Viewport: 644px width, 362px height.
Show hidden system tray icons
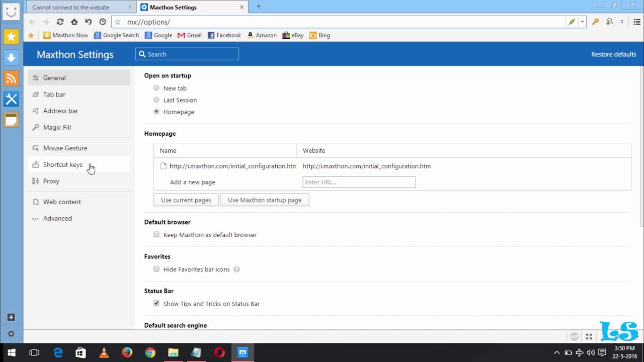point(556,352)
